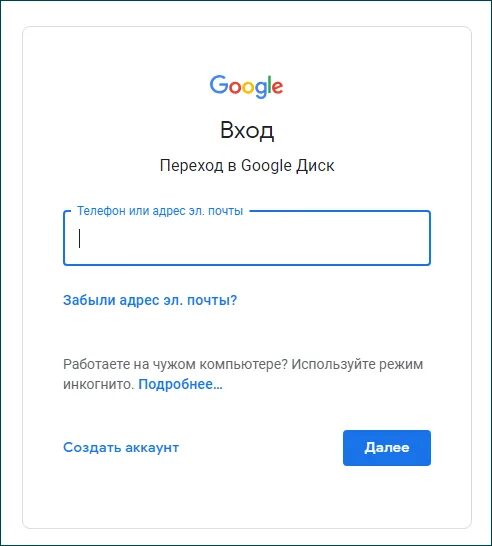Open 'Забыли адрес эл. почты?' link
492x546 pixels.
[150, 300]
